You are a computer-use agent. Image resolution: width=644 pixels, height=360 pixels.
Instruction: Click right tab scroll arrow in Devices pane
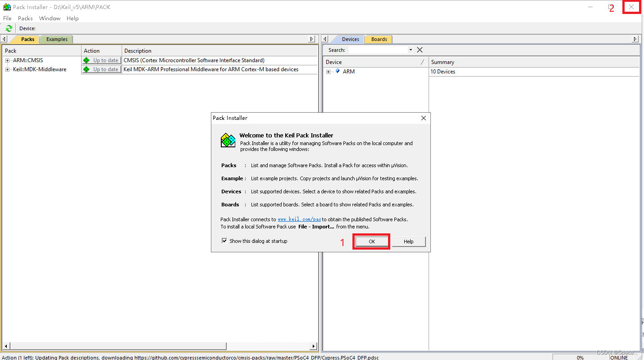point(635,39)
